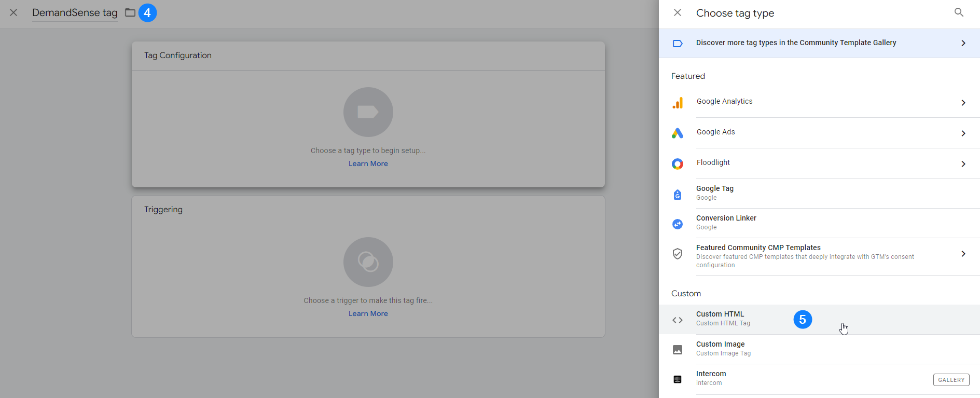Open Learn More link under Triggering
980x398 pixels.
pos(368,313)
